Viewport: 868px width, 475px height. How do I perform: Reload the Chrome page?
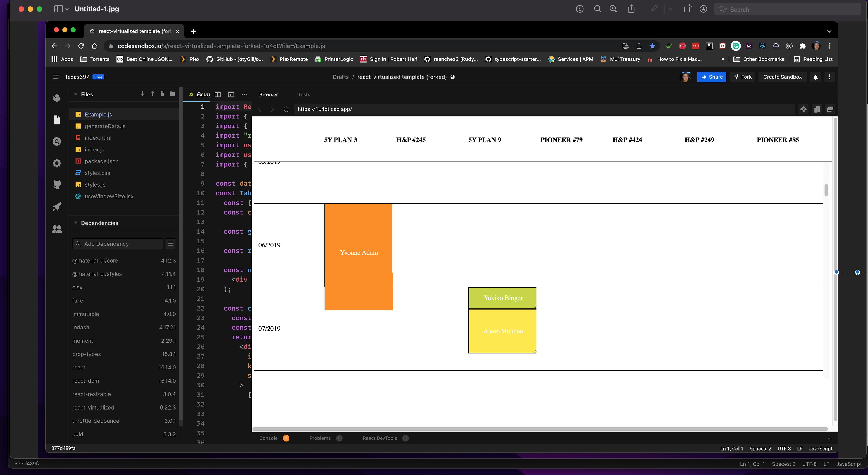[81, 46]
